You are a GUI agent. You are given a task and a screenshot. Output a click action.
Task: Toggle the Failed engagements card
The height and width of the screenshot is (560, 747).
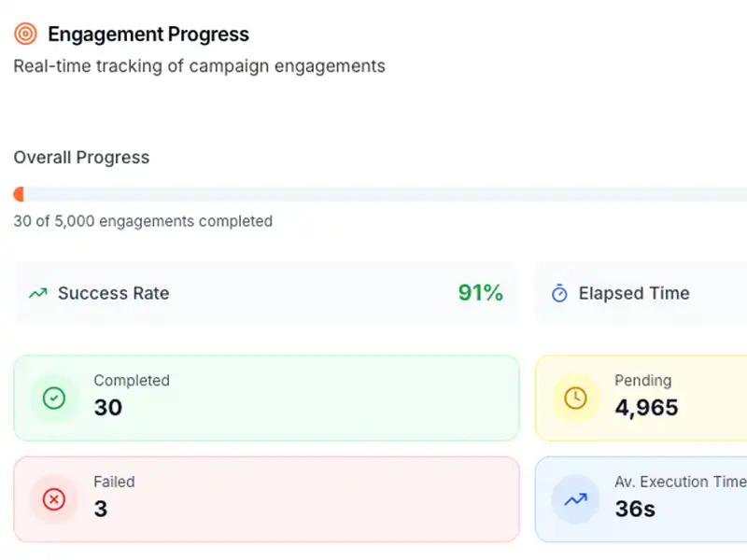tap(266, 499)
